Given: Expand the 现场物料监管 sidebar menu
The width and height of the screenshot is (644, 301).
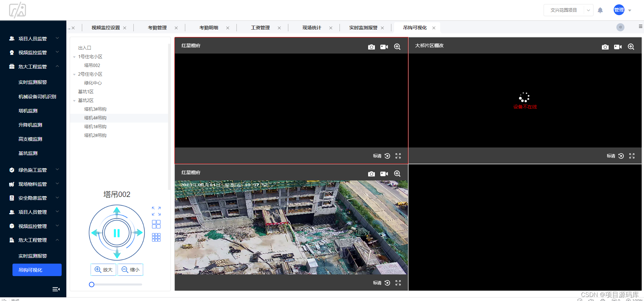Looking at the screenshot, I should click(33, 184).
